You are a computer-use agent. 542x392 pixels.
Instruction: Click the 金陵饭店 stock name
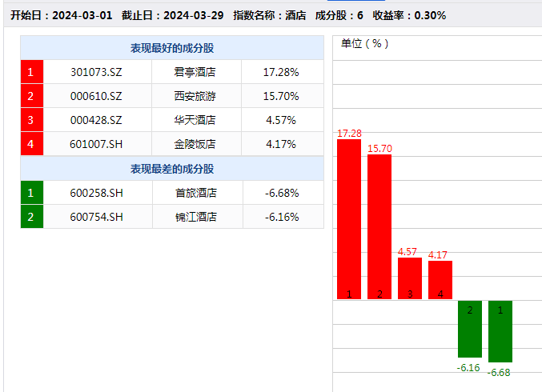pyautogui.click(x=195, y=144)
